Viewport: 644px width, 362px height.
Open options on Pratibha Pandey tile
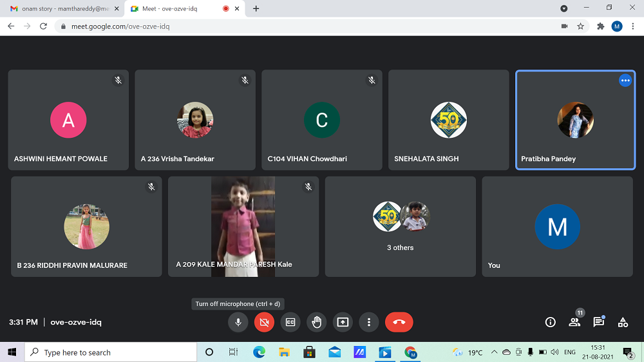(x=625, y=81)
